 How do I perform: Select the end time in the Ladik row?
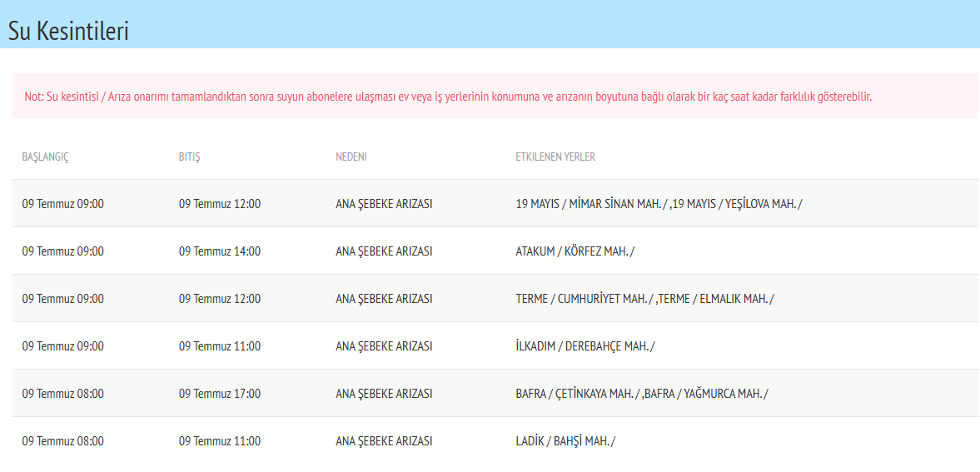[219, 441]
